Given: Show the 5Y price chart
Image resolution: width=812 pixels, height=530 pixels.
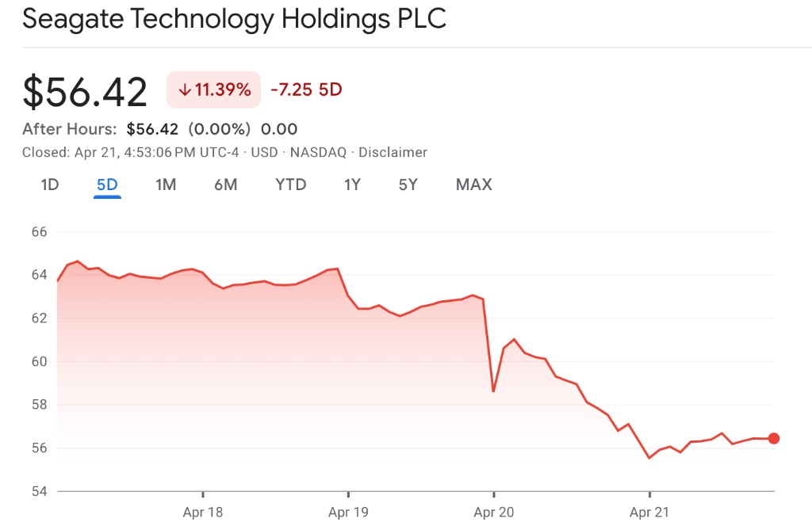Looking at the screenshot, I should tap(408, 185).
